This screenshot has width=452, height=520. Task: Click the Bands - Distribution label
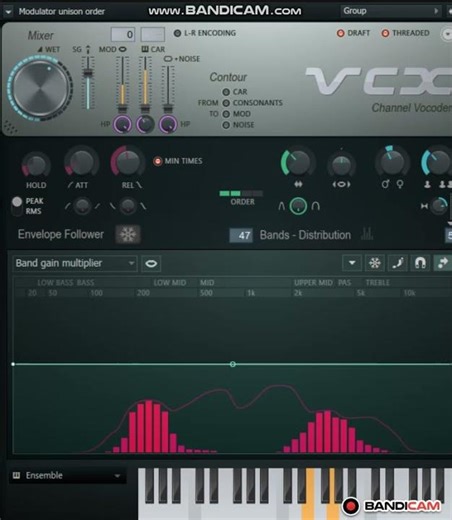pyautogui.click(x=305, y=235)
